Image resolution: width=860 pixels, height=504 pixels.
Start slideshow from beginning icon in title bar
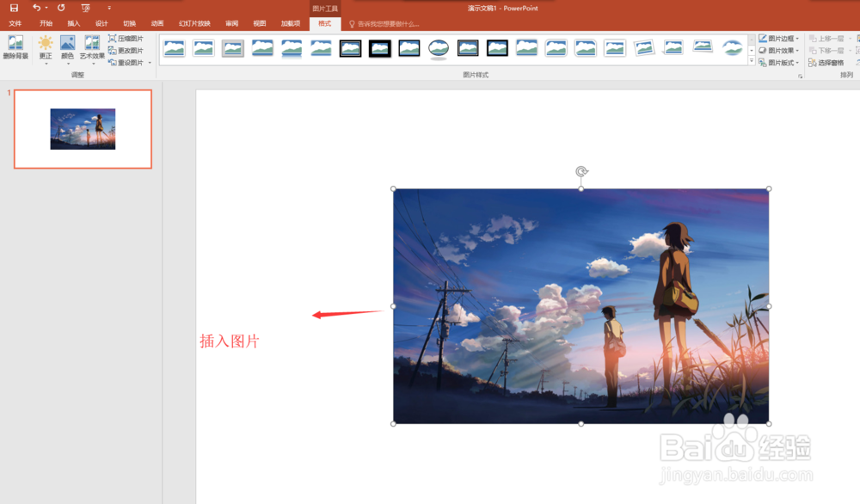click(x=85, y=8)
